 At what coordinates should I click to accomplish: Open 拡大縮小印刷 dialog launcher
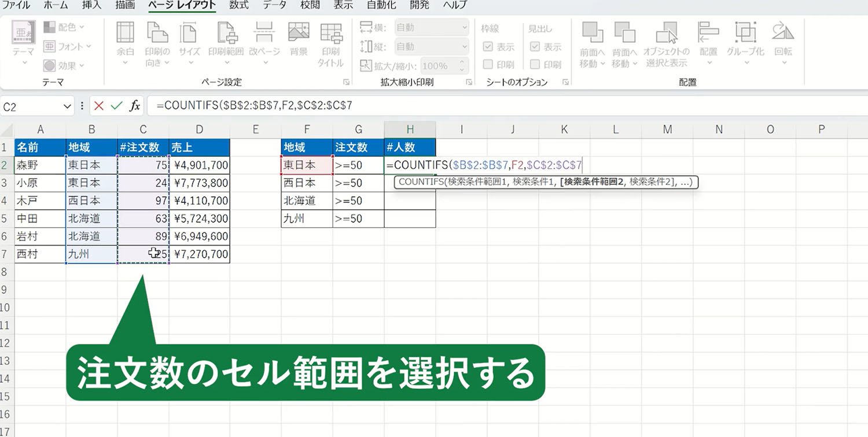pos(469,83)
